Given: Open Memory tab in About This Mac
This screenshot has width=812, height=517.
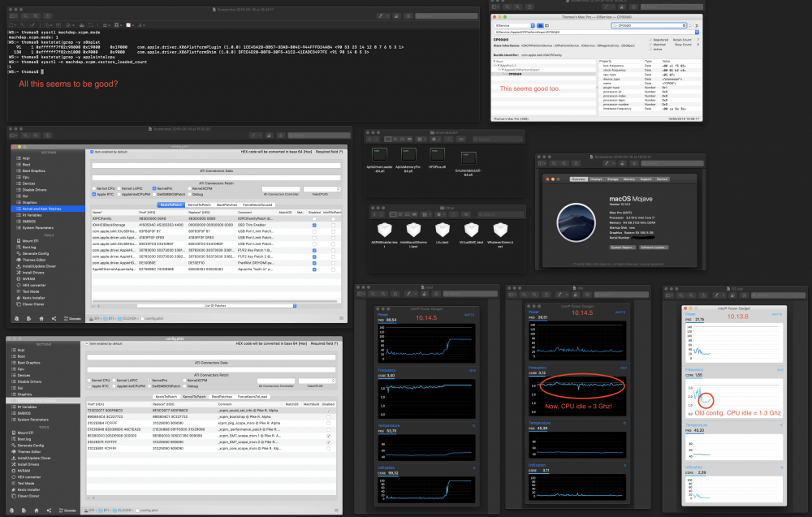Looking at the screenshot, I should tap(629, 179).
